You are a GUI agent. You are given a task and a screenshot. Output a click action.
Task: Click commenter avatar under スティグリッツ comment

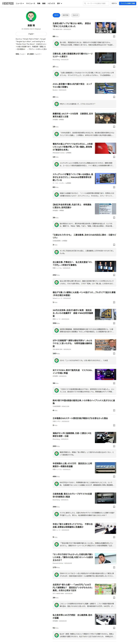click(57, 194)
